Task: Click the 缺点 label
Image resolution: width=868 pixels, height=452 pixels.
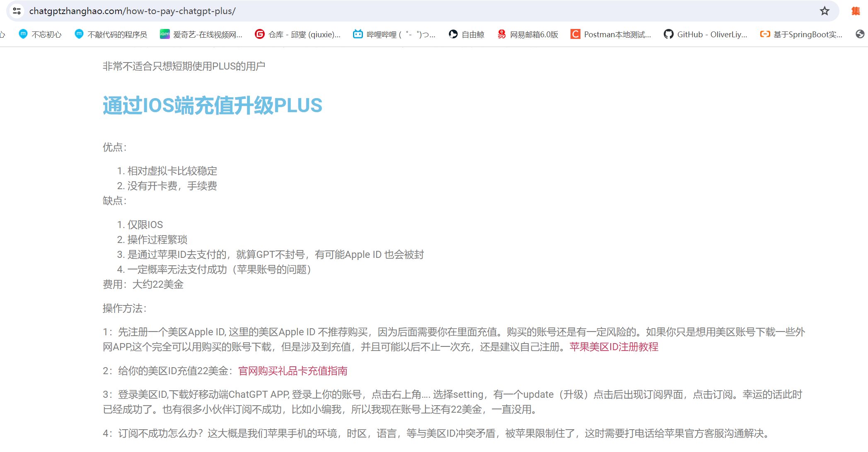Action: point(114,201)
